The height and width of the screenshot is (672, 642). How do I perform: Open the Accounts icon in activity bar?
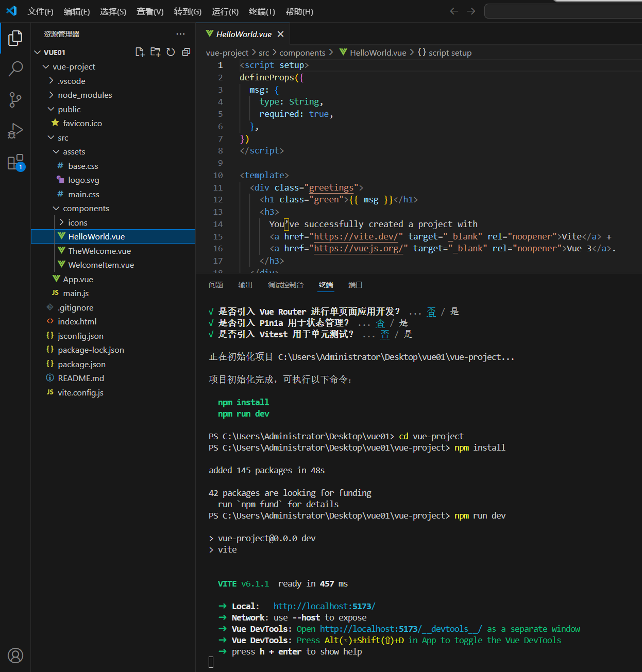pos(15,656)
